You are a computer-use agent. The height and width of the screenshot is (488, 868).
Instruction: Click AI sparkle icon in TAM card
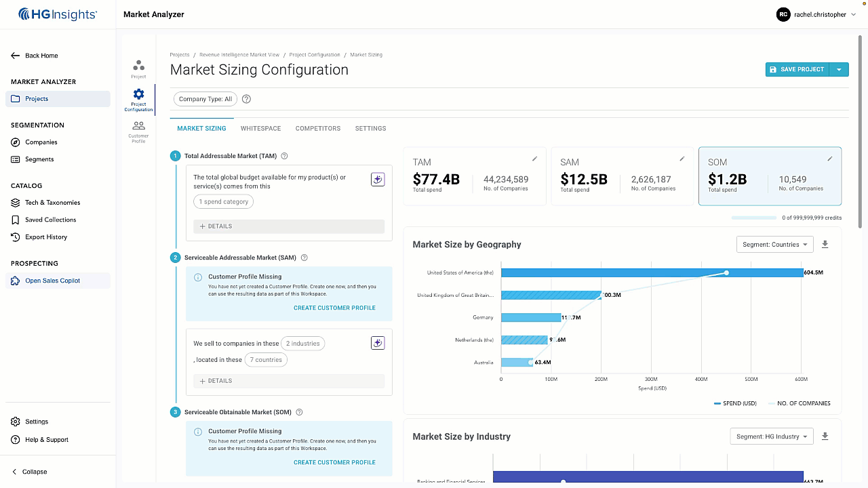click(x=378, y=179)
